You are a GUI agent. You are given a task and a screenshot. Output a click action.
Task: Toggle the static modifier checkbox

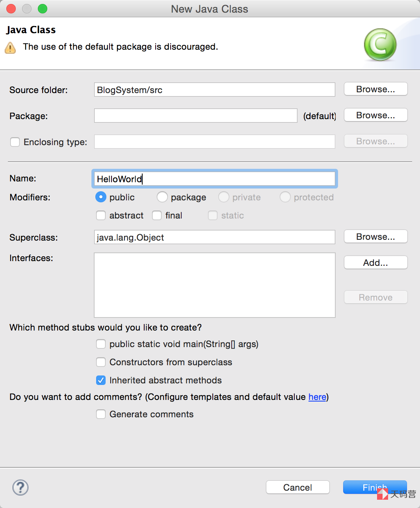[x=213, y=215]
